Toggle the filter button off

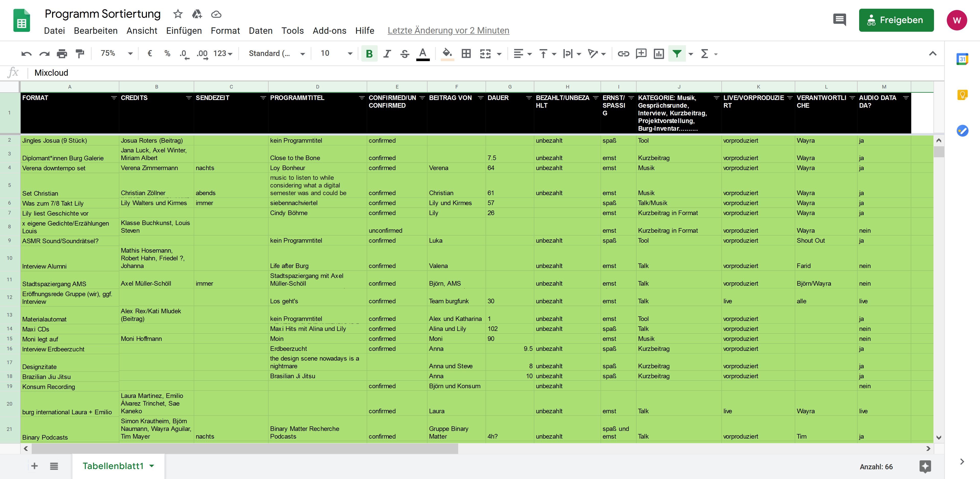[x=677, y=54]
